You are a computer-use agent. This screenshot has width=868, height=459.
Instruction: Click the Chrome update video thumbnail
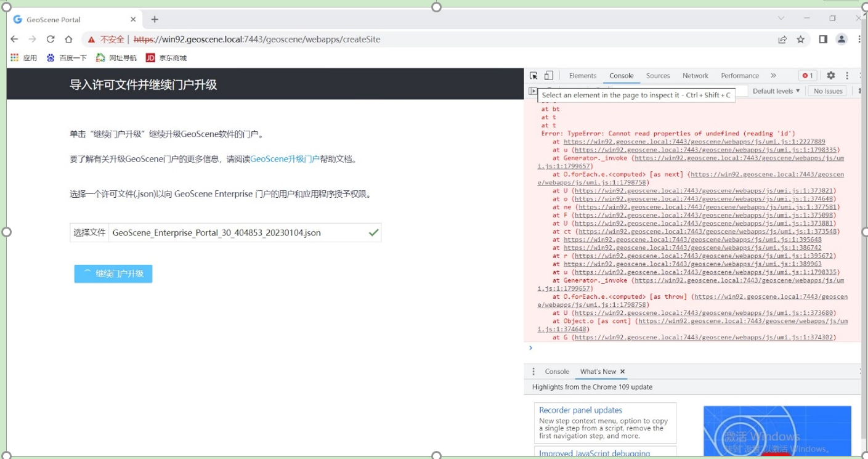[x=777, y=431]
